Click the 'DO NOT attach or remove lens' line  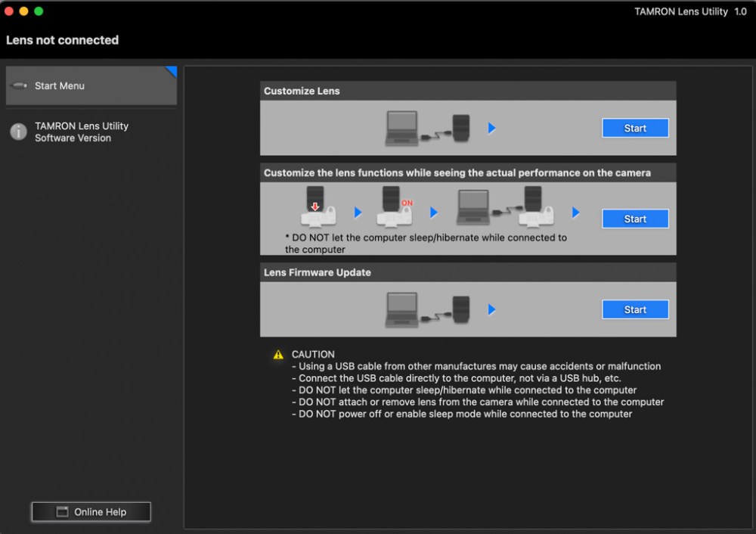pos(478,402)
